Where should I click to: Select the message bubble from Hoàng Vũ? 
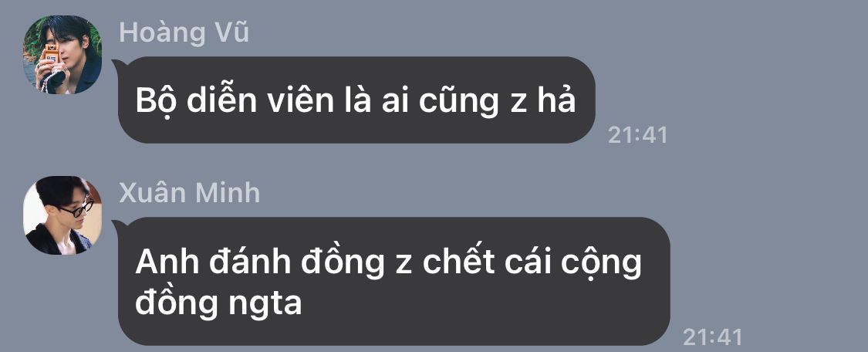(356, 100)
